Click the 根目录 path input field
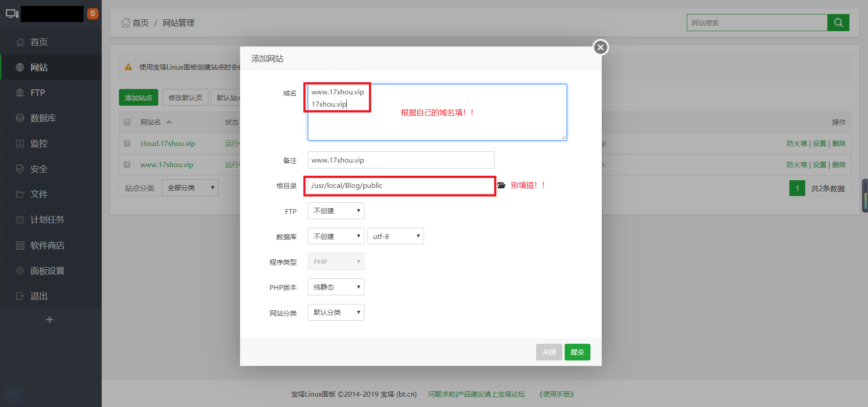Image resolution: width=868 pixels, height=407 pixels. (x=401, y=186)
